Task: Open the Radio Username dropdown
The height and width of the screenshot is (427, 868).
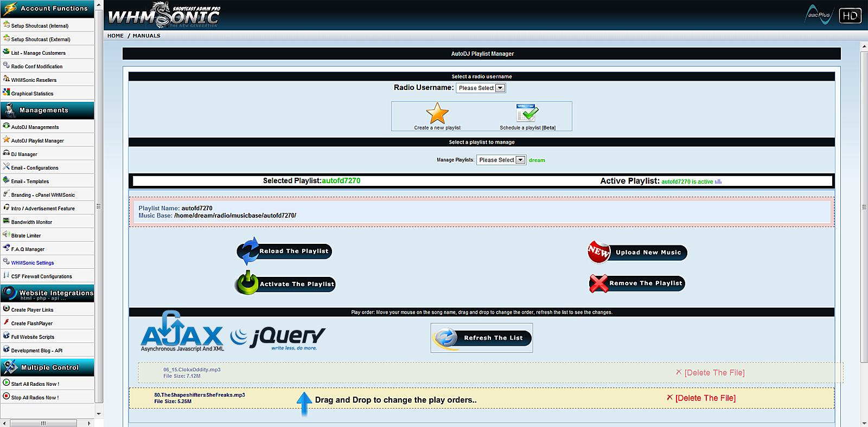Action: tap(481, 88)
